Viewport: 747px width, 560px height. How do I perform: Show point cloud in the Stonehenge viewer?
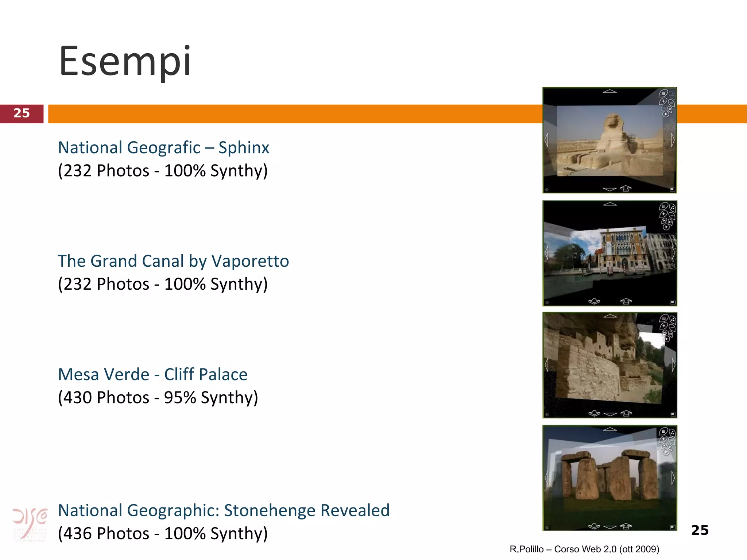[x=673, y=433]
